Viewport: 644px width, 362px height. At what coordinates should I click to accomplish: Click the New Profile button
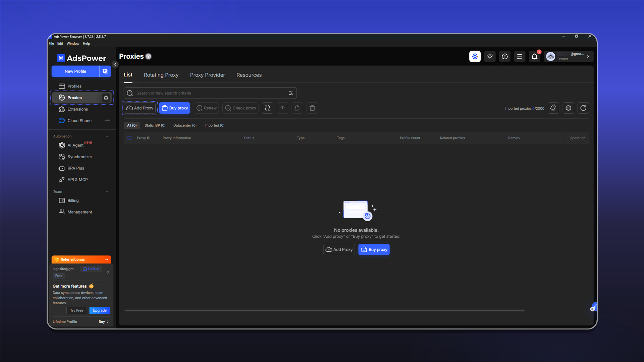tap(75, 71)
